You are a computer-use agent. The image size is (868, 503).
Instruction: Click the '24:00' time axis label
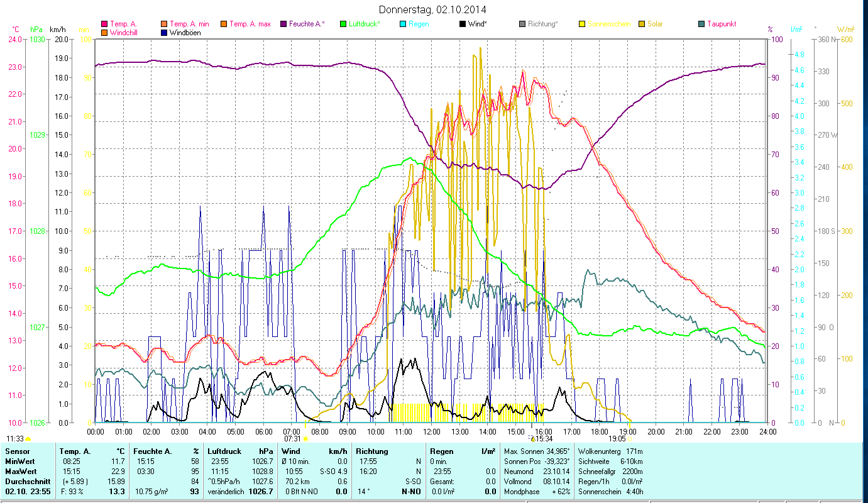click(x=768, y=431)
